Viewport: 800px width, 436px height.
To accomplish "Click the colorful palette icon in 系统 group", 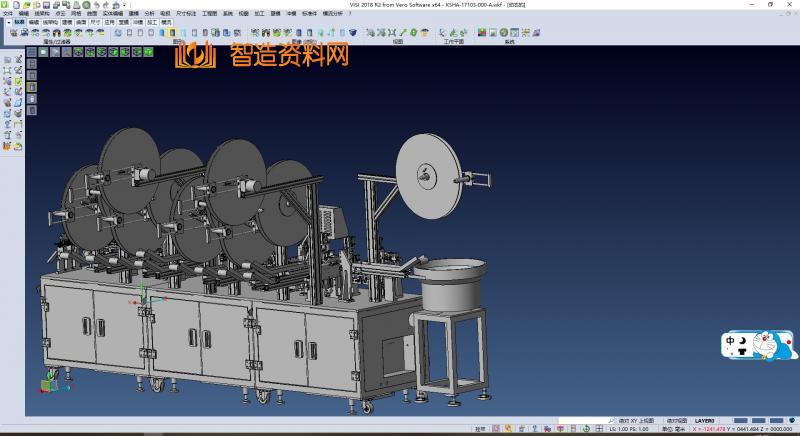I will click(482, 32).
